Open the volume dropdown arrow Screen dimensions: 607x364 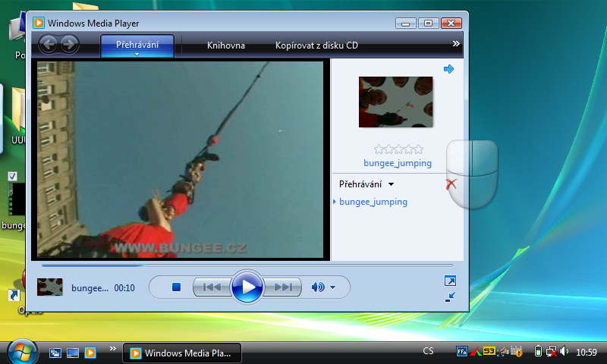(332, 287)
